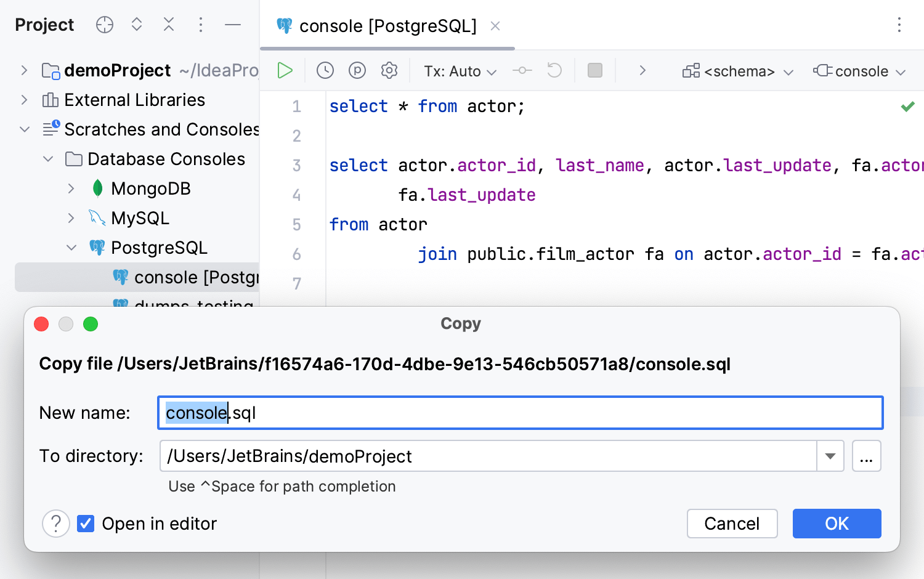
Task: Click 'public.film_actor' on line 6
Action: coord(551,254)
